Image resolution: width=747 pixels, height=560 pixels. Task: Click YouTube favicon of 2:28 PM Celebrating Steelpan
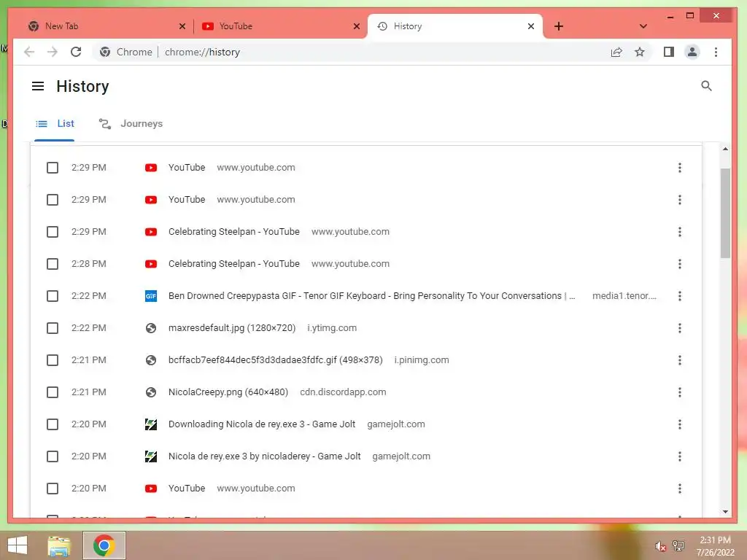point(151,264)
